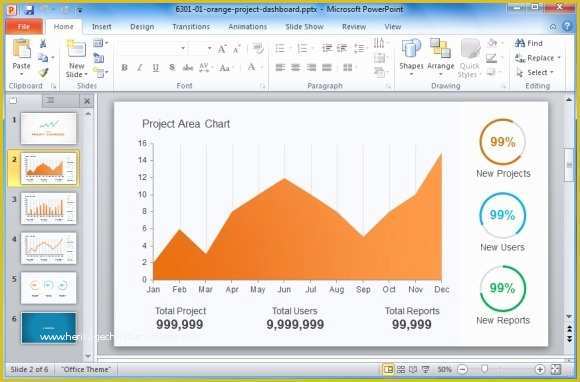Toggle text shadow S button
Image resolution: width=580 pixels, height=382 pixels.
tap(172, 68)
